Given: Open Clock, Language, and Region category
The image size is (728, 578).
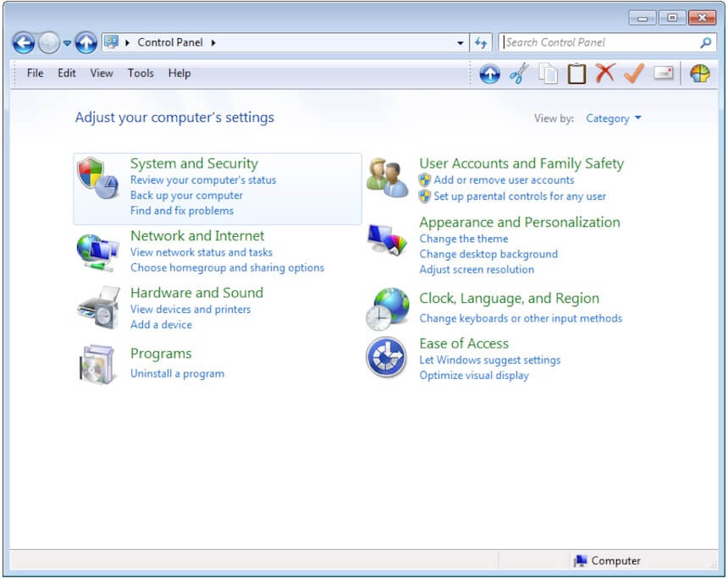Looking at the screenshot, I should click(x=510, y=299).
